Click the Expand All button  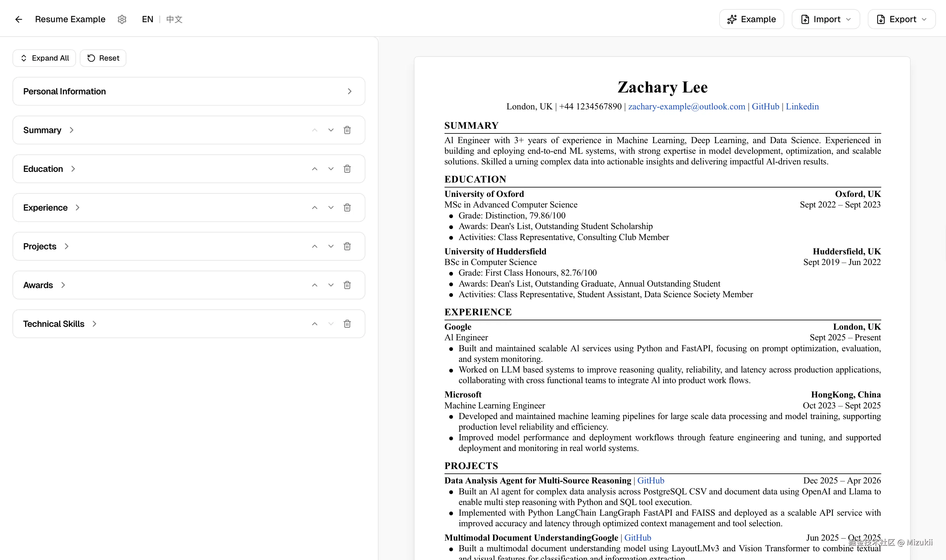(44, 58)
